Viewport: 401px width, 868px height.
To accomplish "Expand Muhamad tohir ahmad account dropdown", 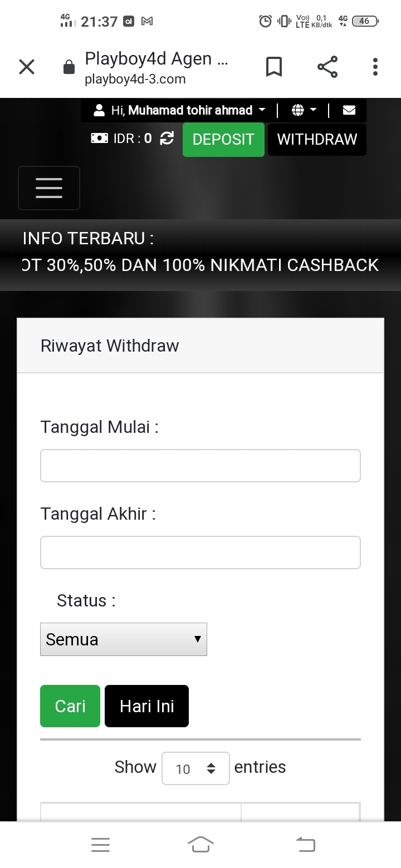I will 180,110.
